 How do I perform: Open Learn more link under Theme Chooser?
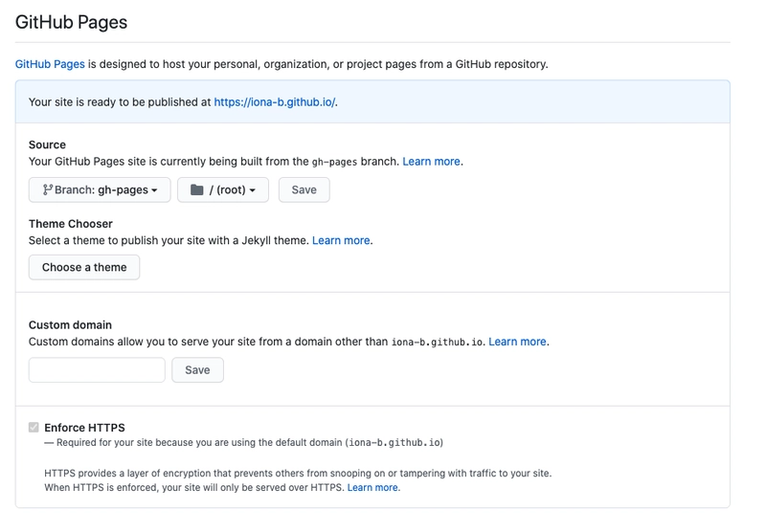click(341, 240)
